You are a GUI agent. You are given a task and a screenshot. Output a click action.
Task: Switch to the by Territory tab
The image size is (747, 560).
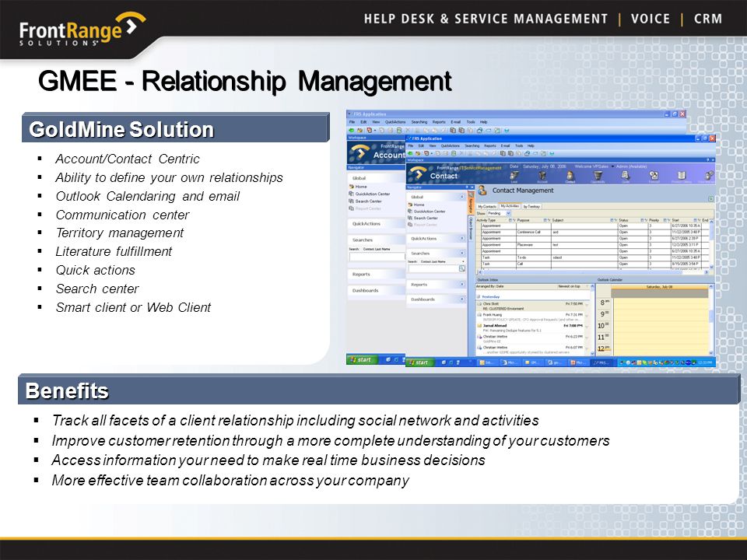coord(531,206)
